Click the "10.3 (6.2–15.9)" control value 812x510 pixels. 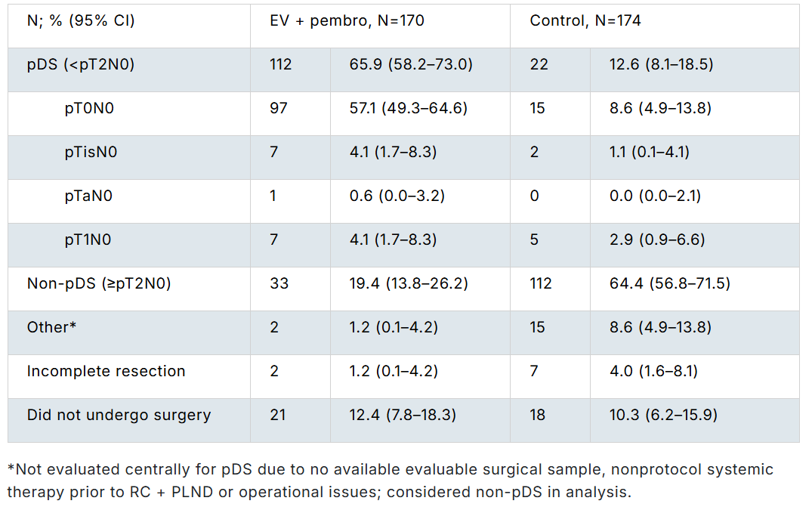(x=662, y=416)
